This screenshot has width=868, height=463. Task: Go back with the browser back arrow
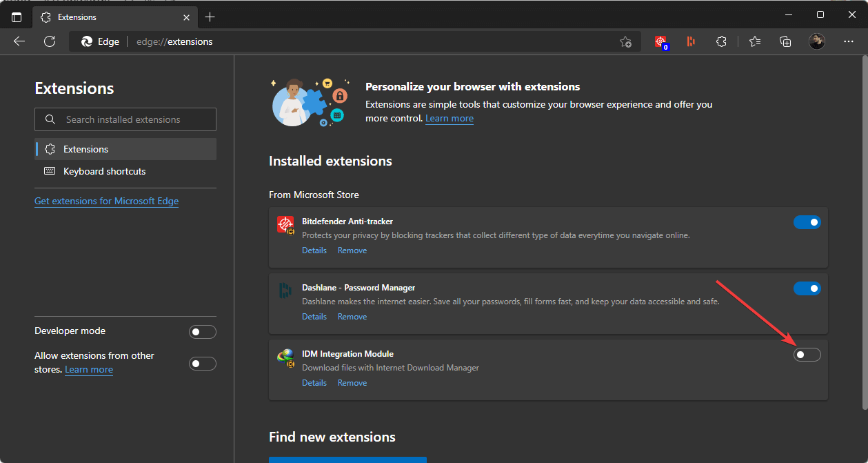point(19,41)
